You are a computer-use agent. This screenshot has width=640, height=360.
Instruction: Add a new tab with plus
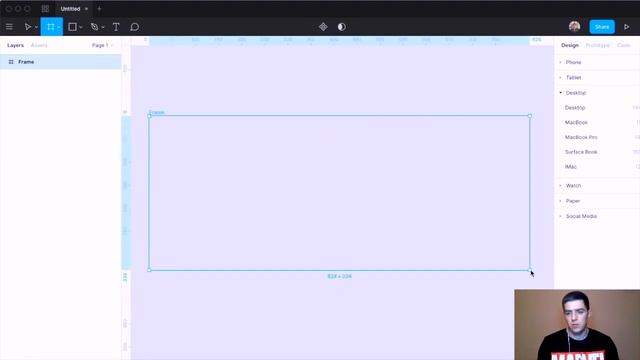(x=99, y=9)
